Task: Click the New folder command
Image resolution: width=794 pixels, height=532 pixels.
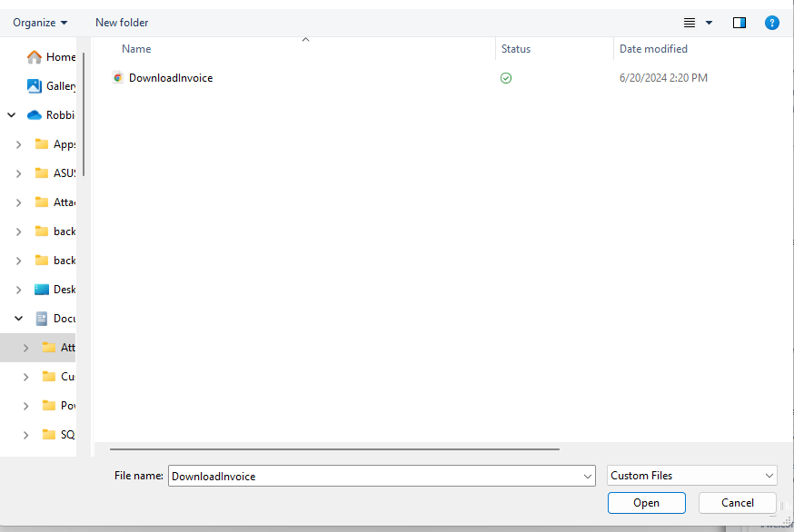Action: point(122,22)
